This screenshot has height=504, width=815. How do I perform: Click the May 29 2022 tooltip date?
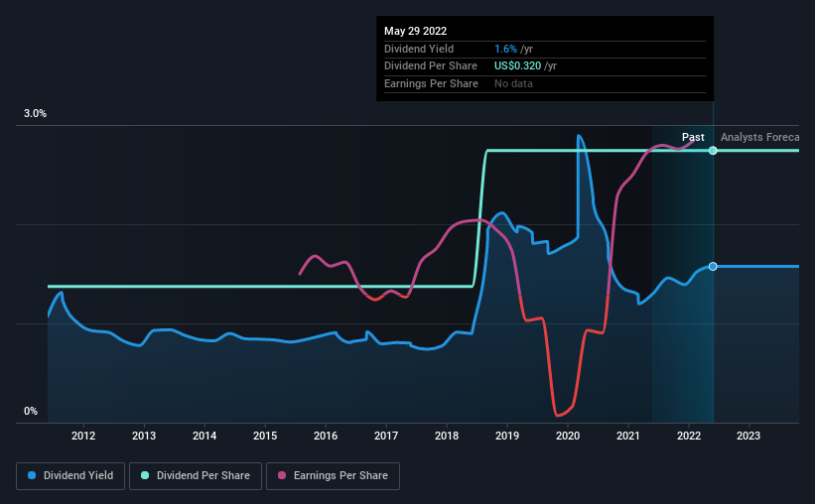click(415, 31)
